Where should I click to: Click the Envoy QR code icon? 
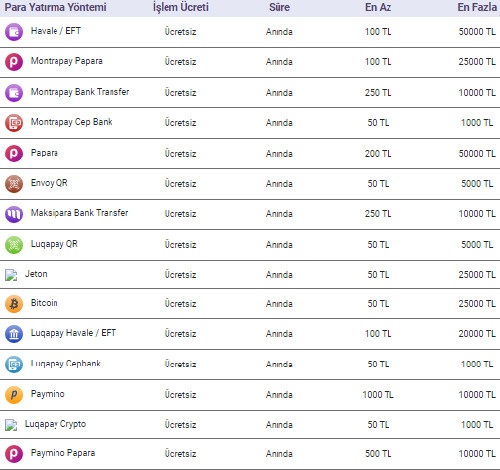coord(14,184)
